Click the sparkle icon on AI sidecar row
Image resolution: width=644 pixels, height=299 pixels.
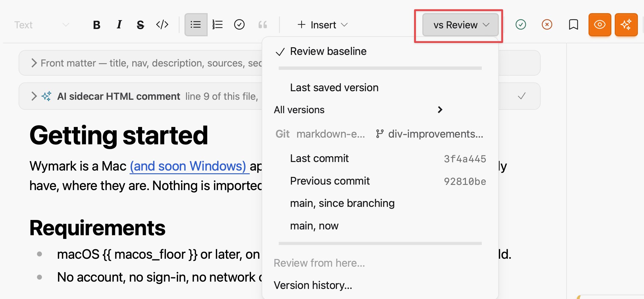point(46,96)
